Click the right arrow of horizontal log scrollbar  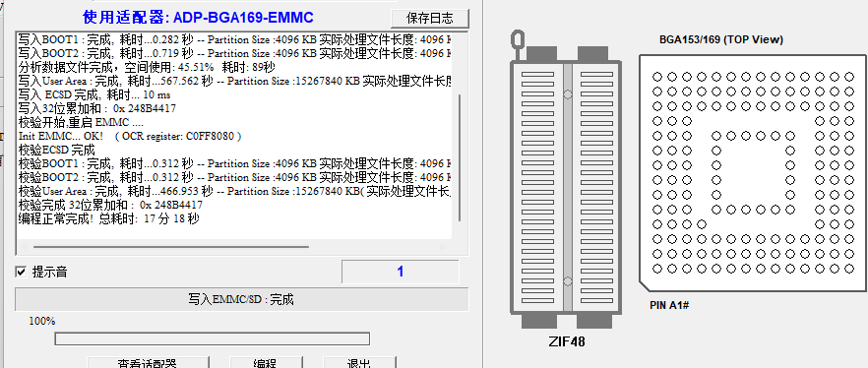point(443,247)
